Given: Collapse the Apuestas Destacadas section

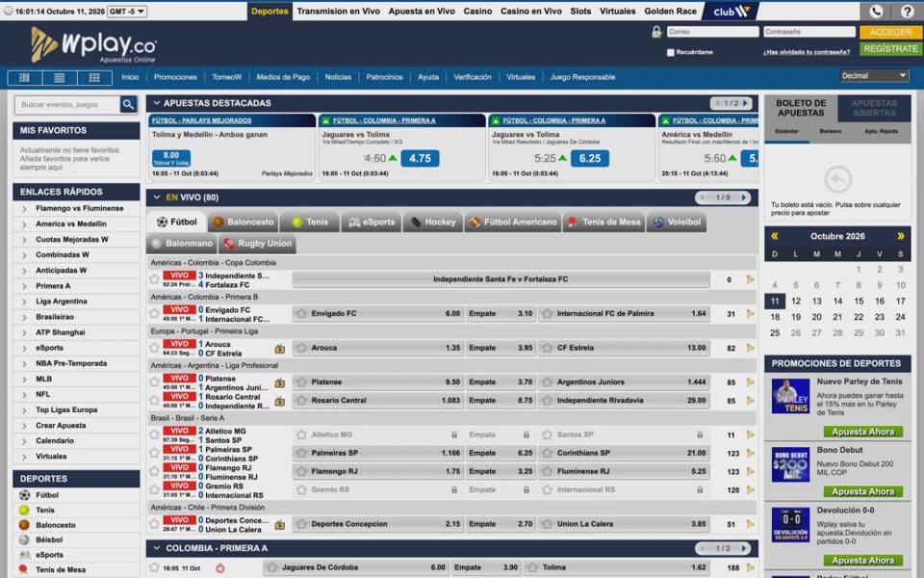Looking at the screenshot, I should 157,103.
